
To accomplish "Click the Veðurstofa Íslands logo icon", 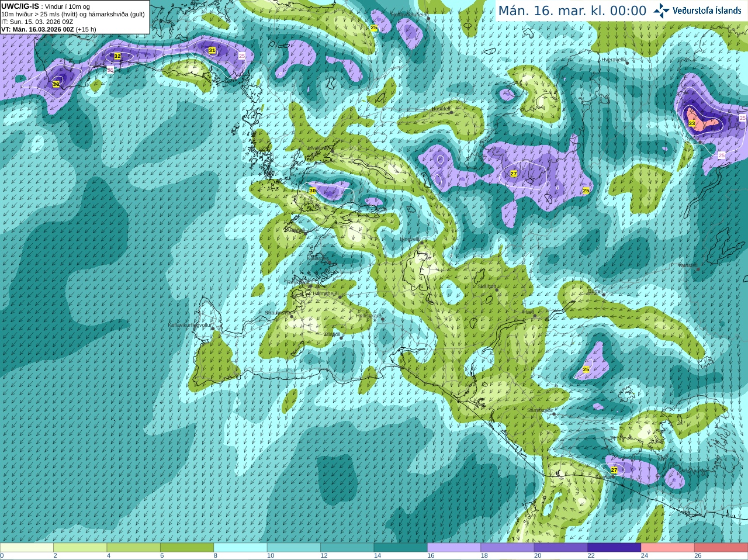I will point(662,11).
